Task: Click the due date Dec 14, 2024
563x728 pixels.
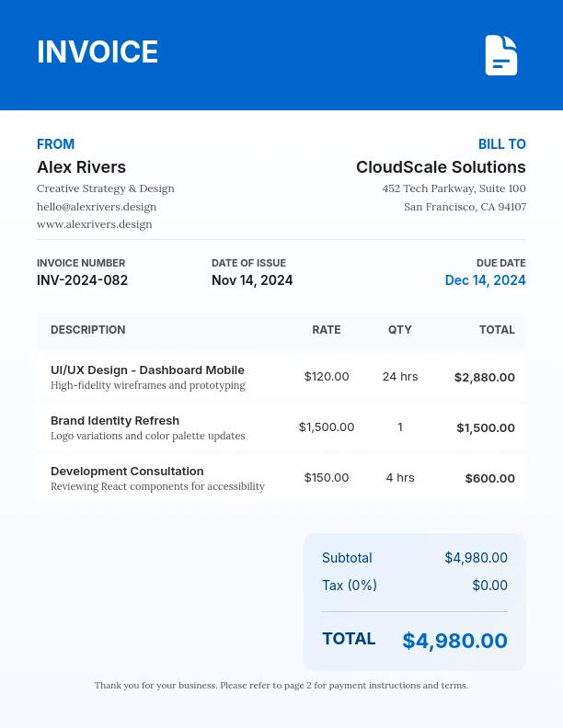Action: (x=485, y=280)
